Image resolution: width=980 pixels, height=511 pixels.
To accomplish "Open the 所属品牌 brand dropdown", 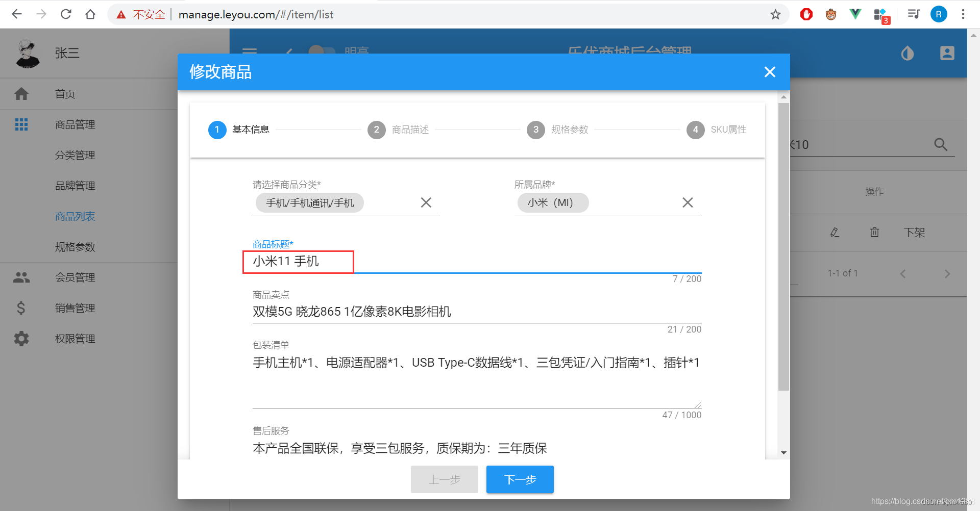I will click(608, 203).
